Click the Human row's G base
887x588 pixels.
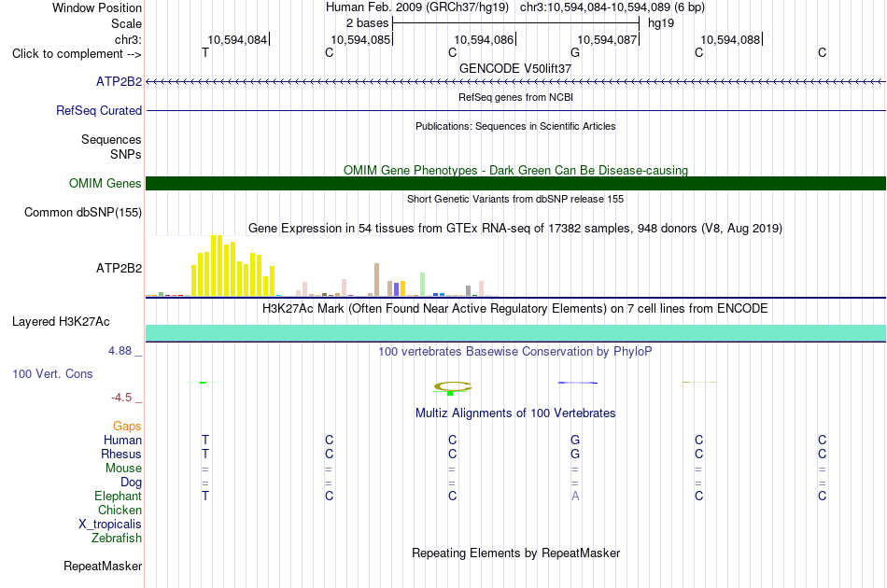575,440
